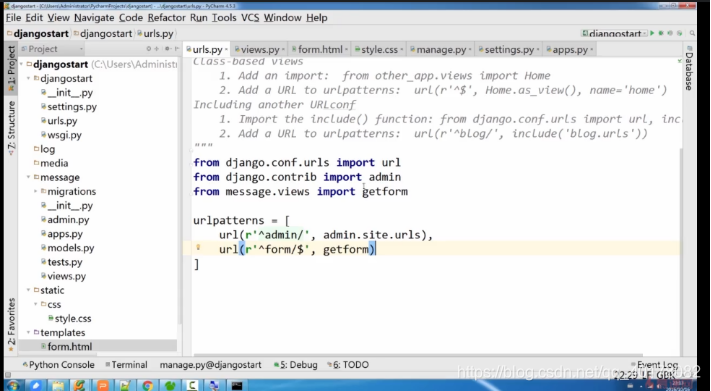711x391 pixels.
Task: Start debugging with the green bug icon
Action: coord(661,33)
